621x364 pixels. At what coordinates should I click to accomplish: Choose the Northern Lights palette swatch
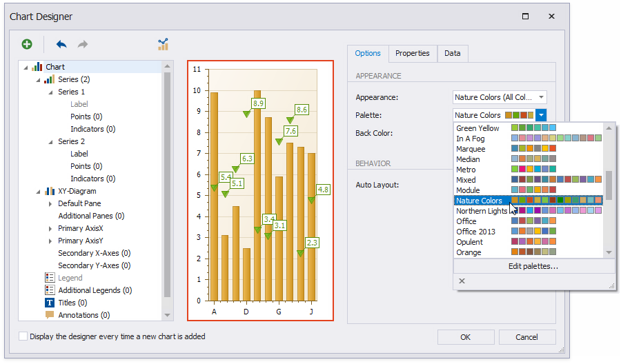(556, 211)
